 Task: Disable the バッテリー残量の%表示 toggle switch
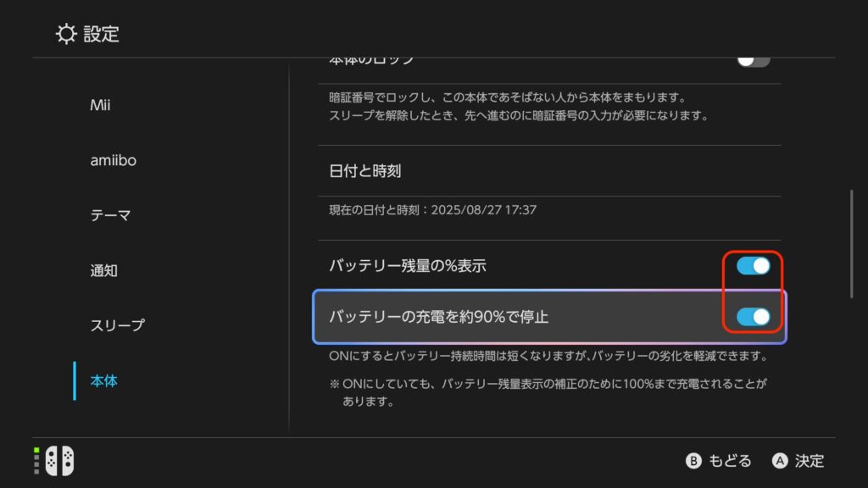(753, 266)
